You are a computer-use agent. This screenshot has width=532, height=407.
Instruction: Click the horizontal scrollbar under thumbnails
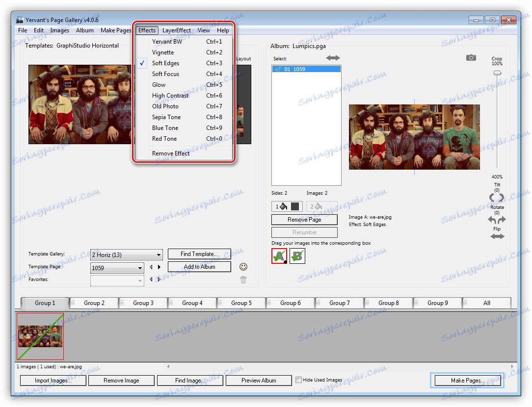coord(341,366)
